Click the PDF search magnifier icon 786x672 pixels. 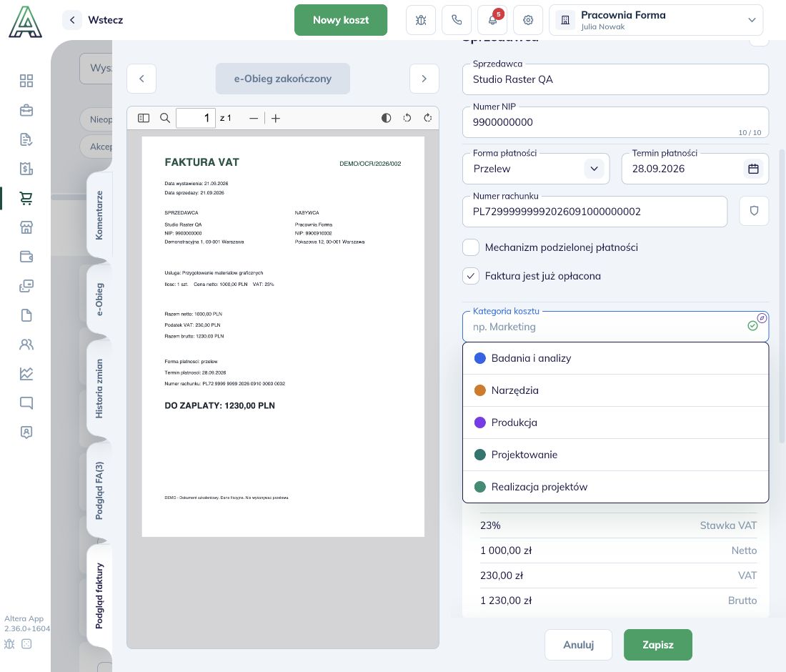164,118
